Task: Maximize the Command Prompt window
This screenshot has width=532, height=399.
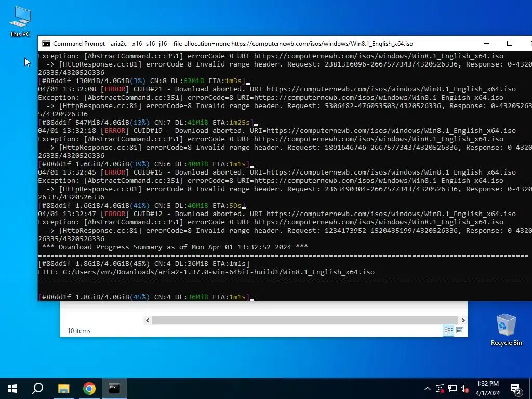Action: click(x=510, y=44)
